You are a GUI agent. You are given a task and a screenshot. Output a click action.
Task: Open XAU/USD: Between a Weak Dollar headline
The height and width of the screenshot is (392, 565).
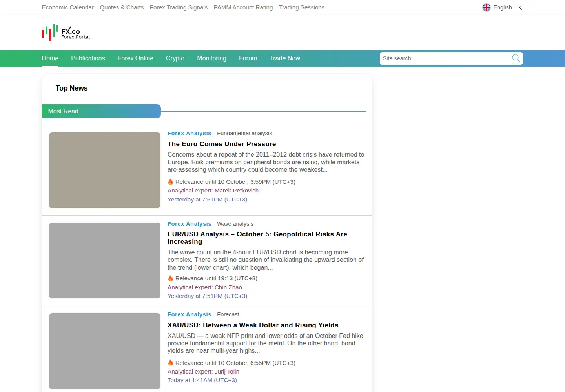[x=253, y=325]
